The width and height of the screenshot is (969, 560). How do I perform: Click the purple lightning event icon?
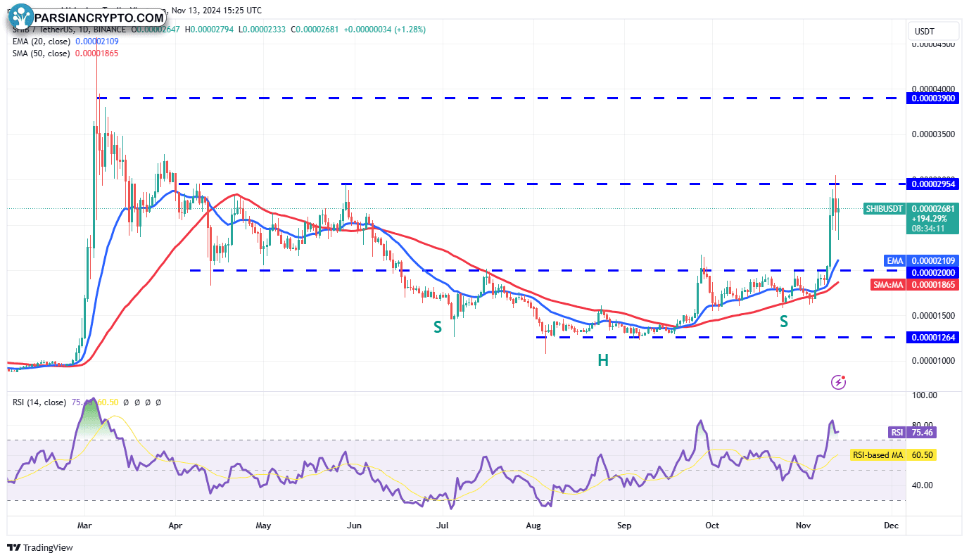838,382
